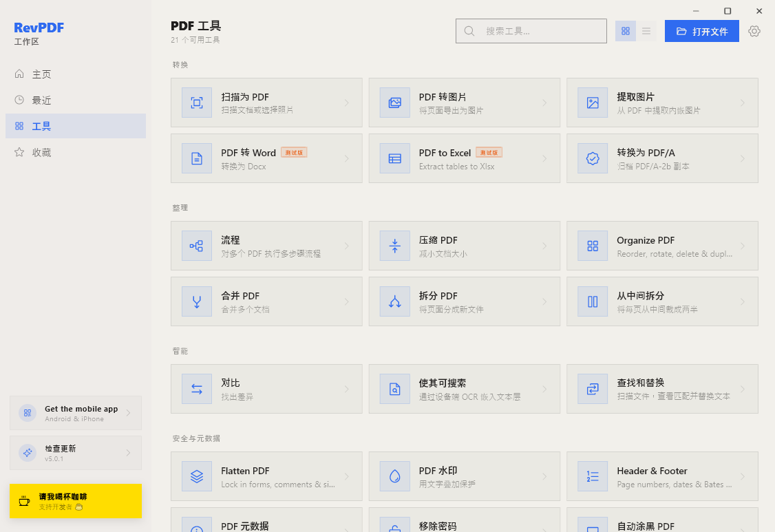Image resolution: width=775 pixels, height=532 pixels.
Task: Click the 转换 section heading
Action: click(x=180, y=65)
